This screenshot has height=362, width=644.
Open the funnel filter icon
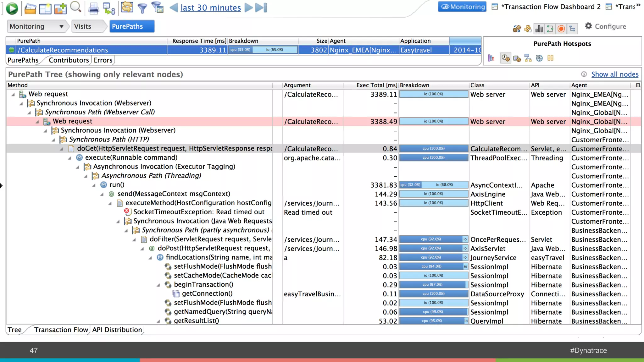pos(142,8)
